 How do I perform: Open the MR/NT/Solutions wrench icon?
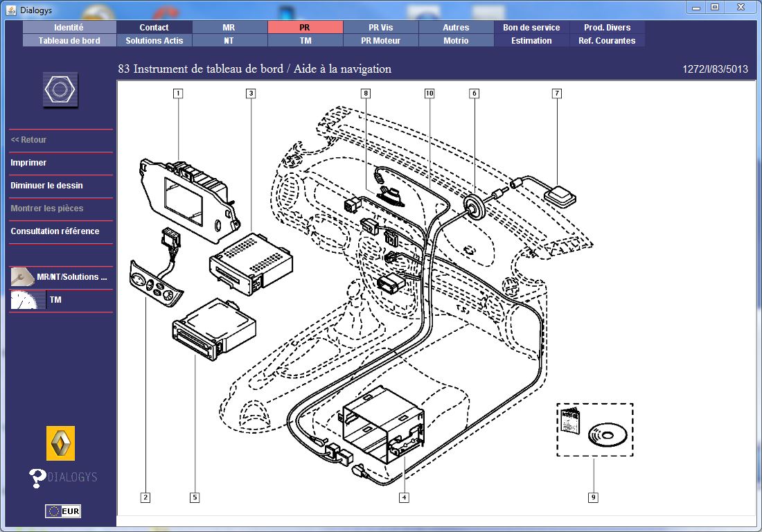pos(22,277)
